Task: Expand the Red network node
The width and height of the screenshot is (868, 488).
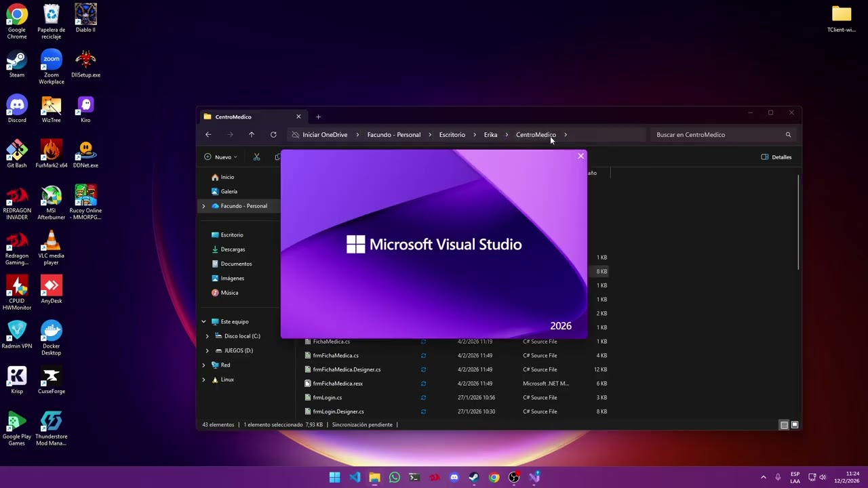Action: 203,365
